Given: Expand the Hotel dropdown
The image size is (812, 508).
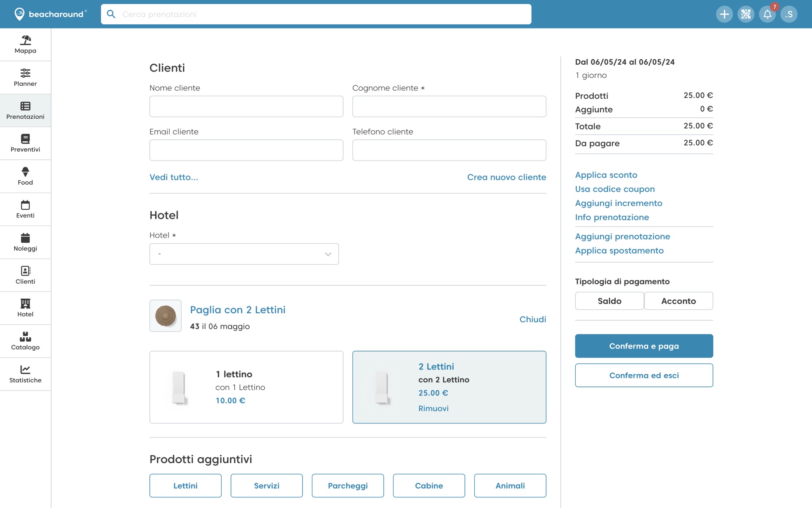Looking at the screenshot, I should pyautogui.click(x=244, y=254).
